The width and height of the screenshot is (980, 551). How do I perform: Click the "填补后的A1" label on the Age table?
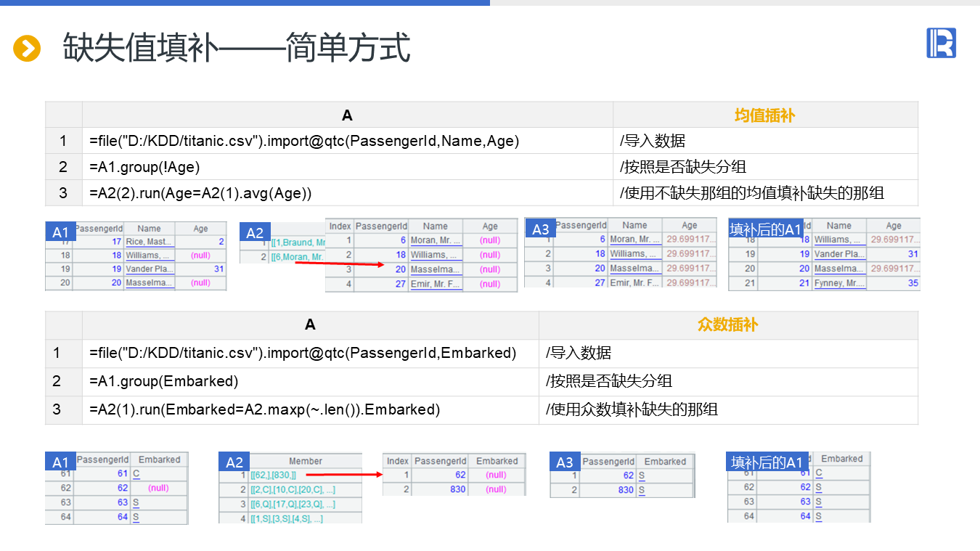pos(767,229)
